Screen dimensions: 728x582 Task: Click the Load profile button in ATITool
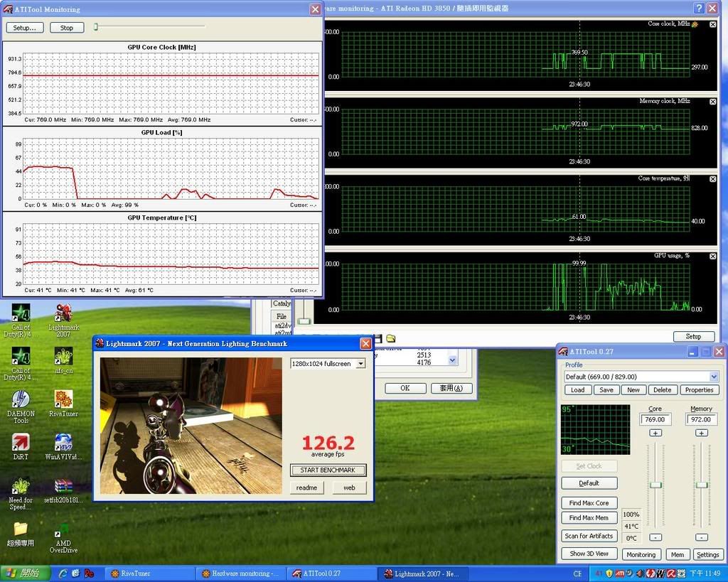pos(577,390)
